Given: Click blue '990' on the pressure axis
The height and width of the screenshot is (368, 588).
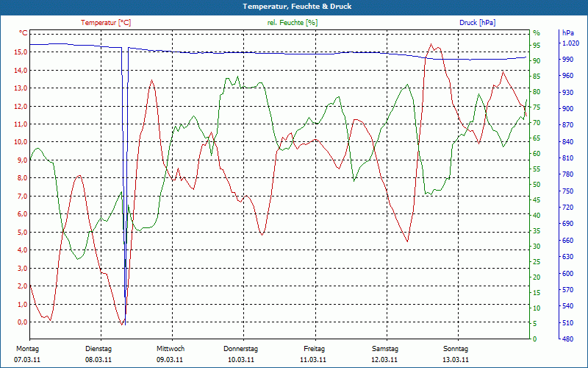Looking at the screenshot, I should (x=568, y=60).
